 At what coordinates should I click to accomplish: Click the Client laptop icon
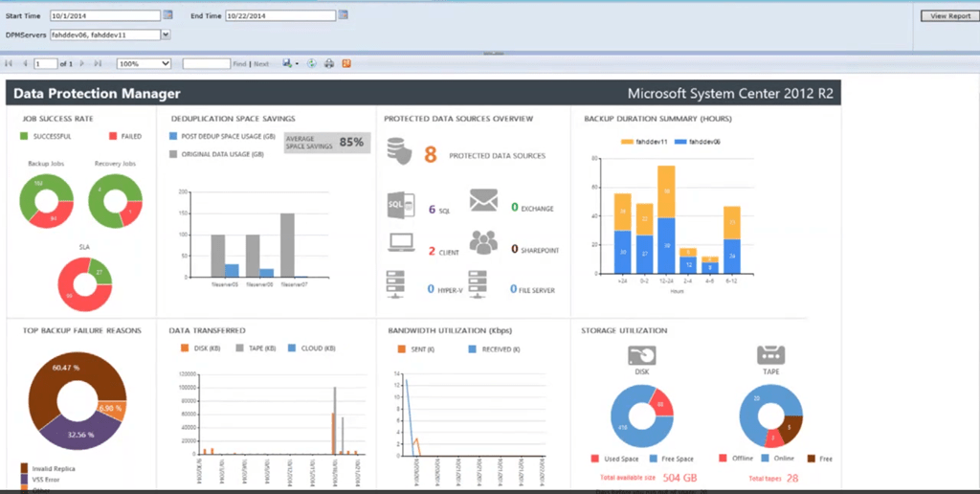[401, 242]
